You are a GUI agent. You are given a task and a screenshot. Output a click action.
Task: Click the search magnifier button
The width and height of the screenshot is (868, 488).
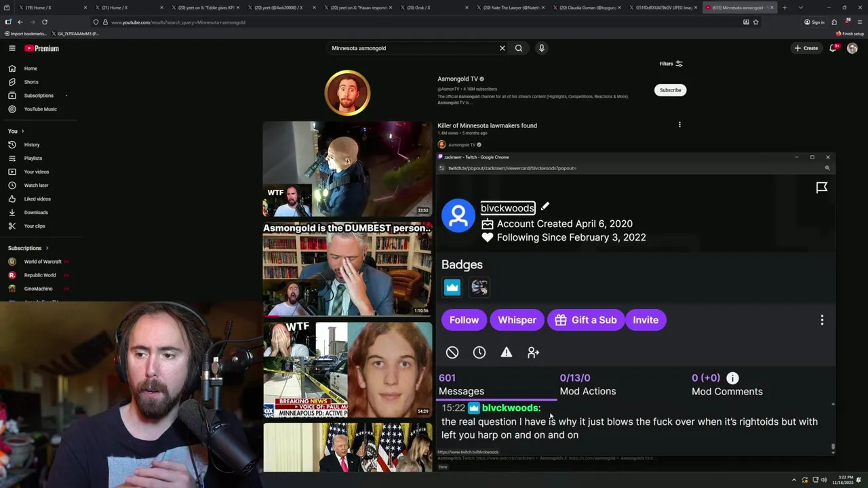coord(519,48)
